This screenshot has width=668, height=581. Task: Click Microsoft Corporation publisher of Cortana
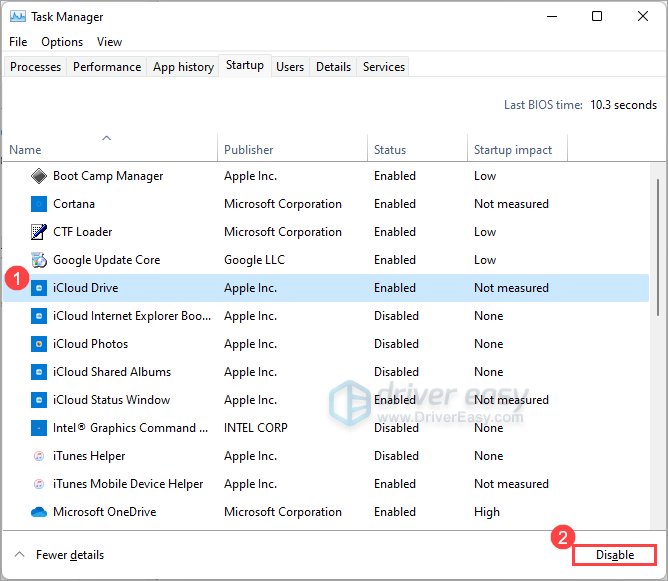pos(283,204)
